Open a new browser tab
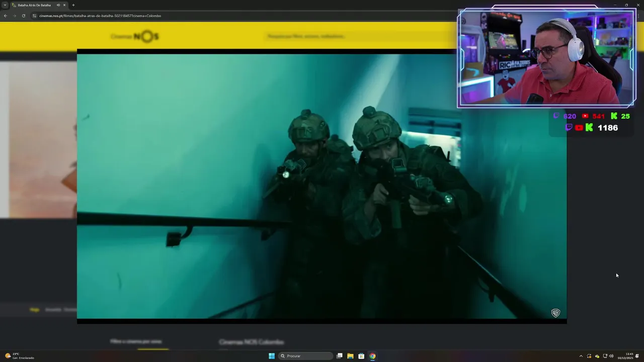644x362 pixels. 73,5
